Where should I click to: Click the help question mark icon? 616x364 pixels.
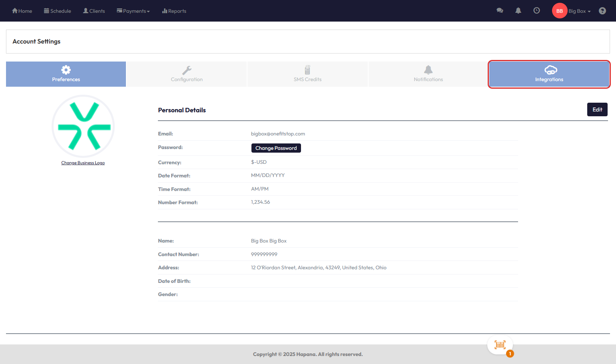coord(602,11)
